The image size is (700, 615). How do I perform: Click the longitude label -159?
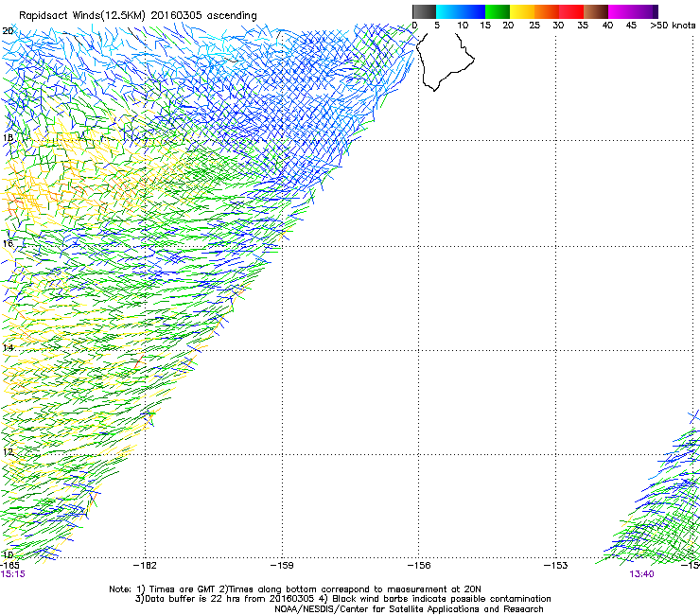(282, 566)
